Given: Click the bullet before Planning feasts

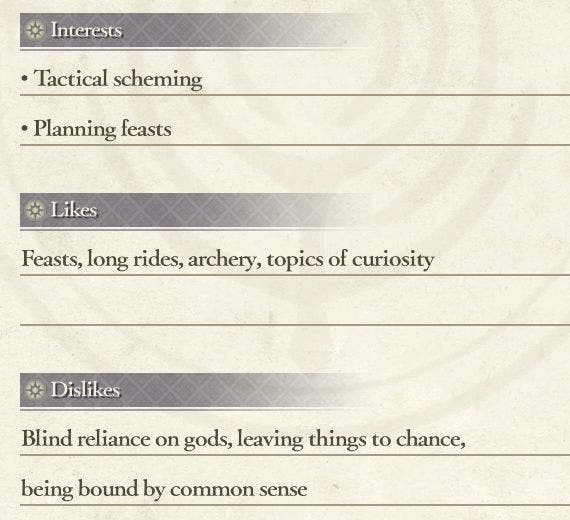Looking at the screenshot, I should (24, 128).
